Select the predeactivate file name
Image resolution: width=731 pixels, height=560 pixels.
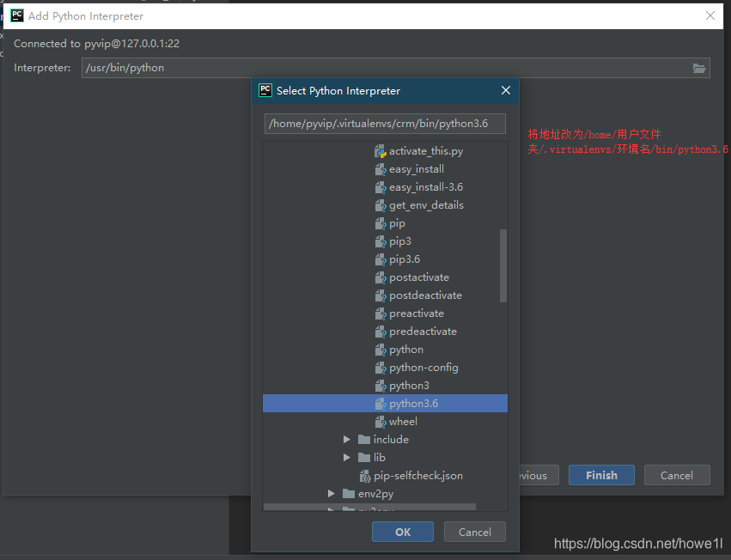click(x=423, y=332)
